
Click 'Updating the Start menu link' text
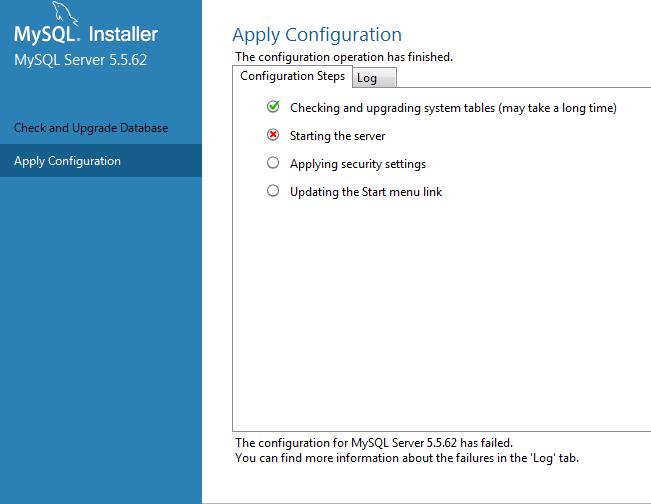366,192
